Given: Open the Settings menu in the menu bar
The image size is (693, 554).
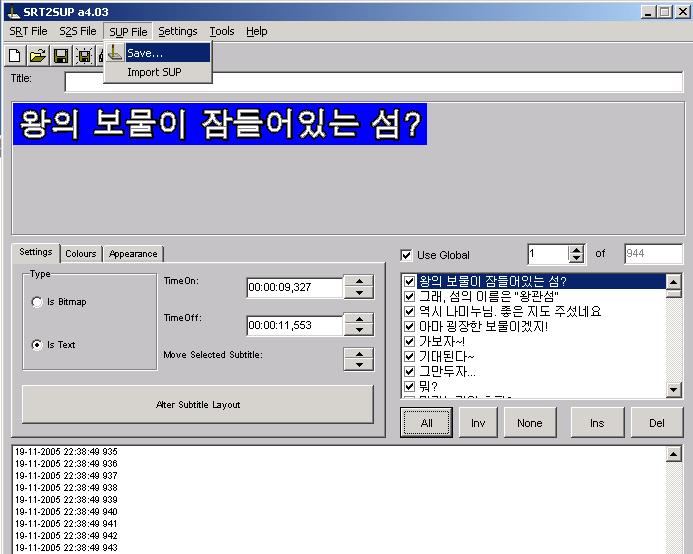Looking at the screenshot, I should click(x=178, y=31).
